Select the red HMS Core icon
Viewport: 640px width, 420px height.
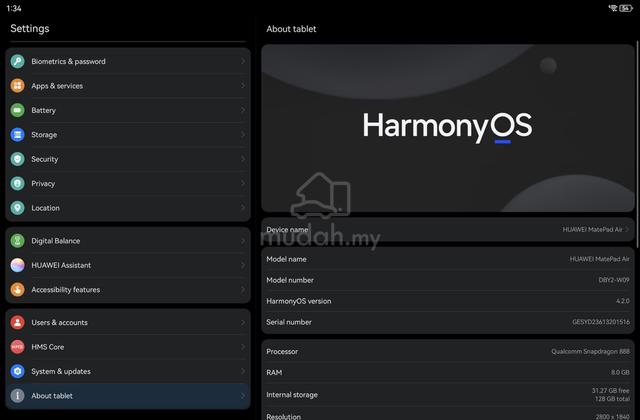[18, 347]
